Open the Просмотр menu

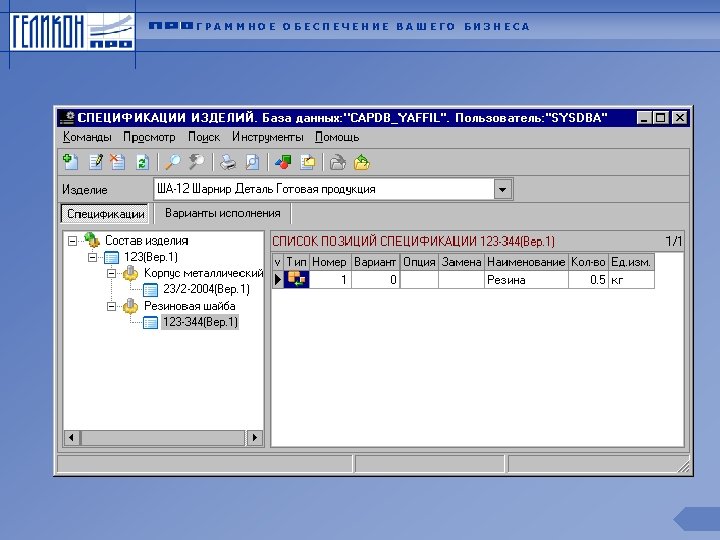149,137
